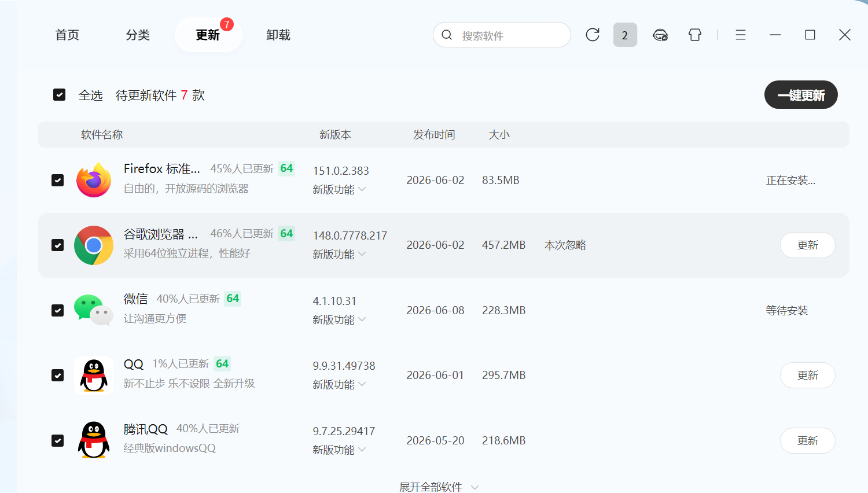Click description 经典版windowsQQ
This screenshot has width=868, height=493.
tap(170, 448)
